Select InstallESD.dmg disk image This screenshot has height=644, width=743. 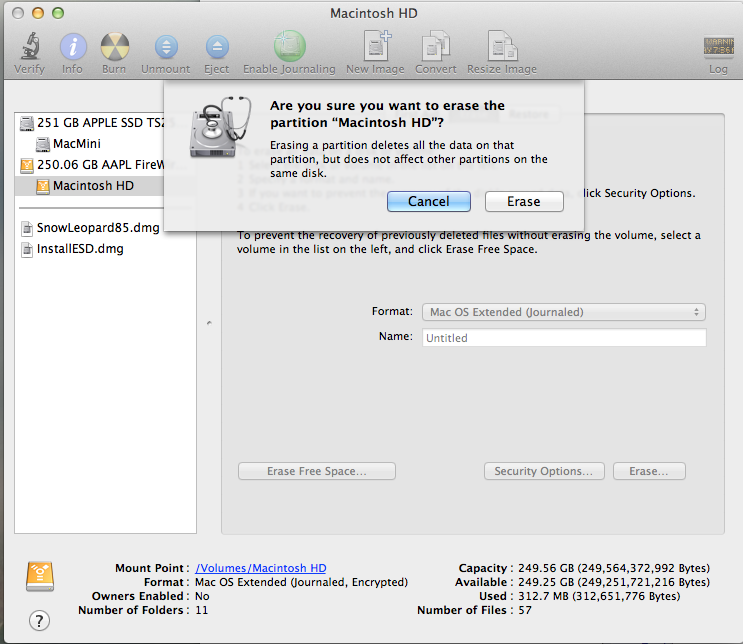coord(72,249)
